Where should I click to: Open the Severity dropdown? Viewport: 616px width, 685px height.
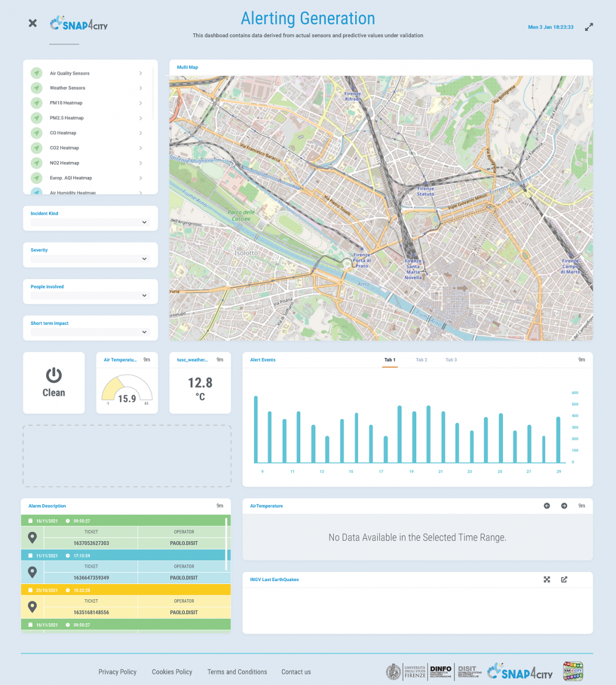pos(90,259)
